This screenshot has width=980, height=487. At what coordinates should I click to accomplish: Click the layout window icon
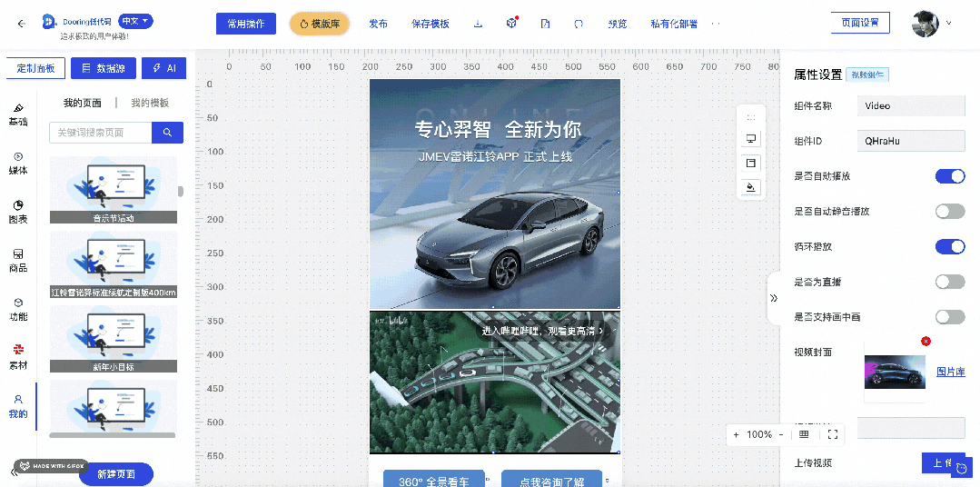751,164
